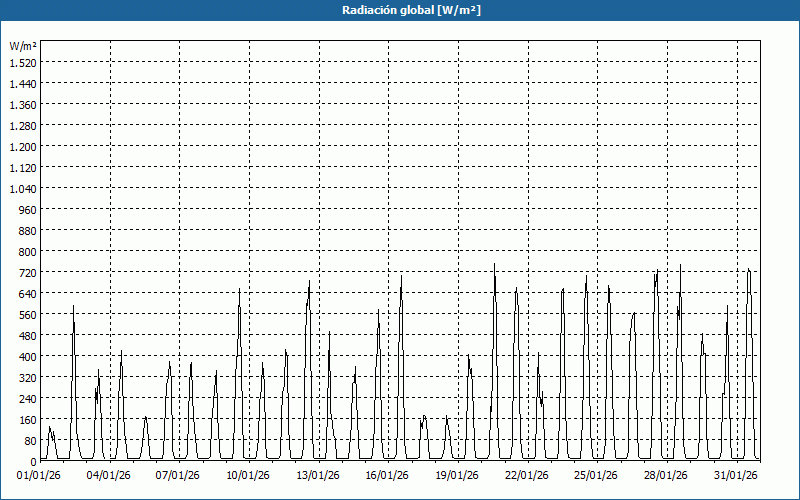
Task: Click the 31/01/26 x-axis date
Action: [x=738, y=475]
